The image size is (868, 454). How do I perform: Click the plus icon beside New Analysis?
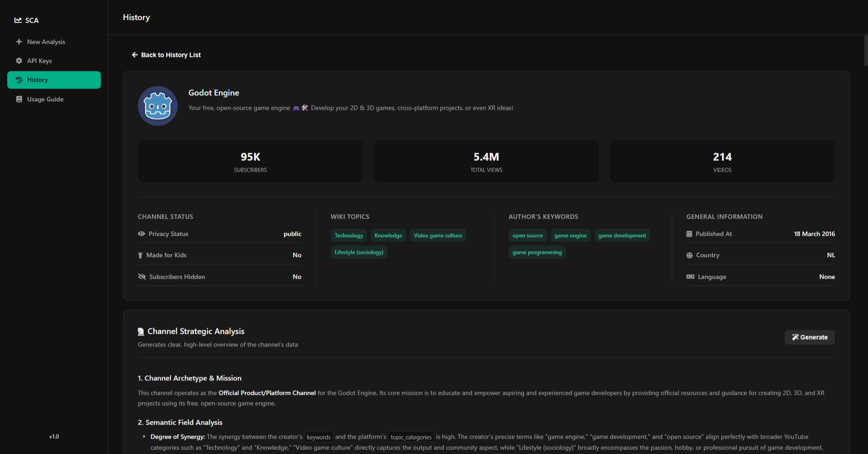click(19, 42)
